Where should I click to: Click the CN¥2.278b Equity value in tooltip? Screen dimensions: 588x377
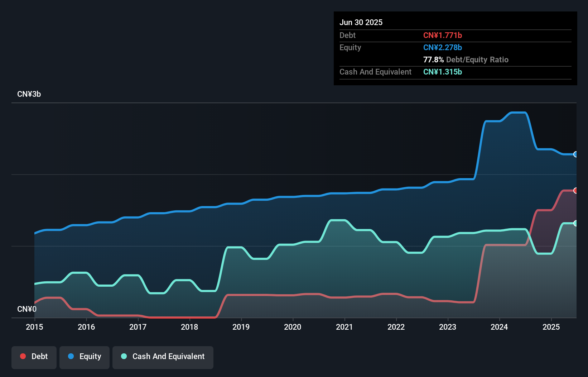(x=443, y=47)
